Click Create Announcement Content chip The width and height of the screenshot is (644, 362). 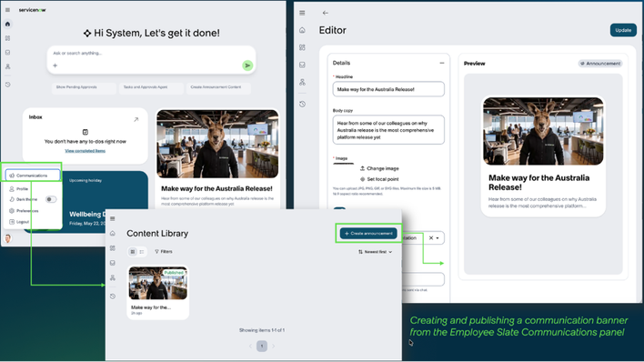pos(218,87)
